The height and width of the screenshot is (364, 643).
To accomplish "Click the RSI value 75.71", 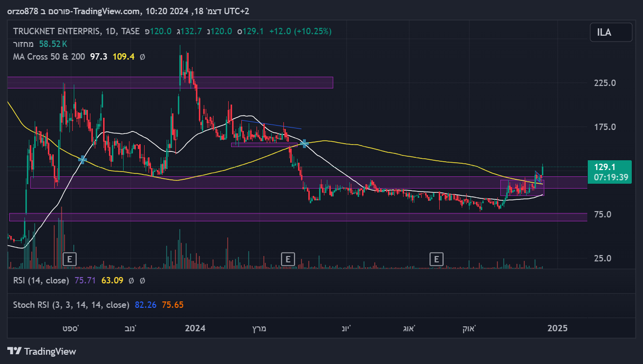I will point(85,280).
